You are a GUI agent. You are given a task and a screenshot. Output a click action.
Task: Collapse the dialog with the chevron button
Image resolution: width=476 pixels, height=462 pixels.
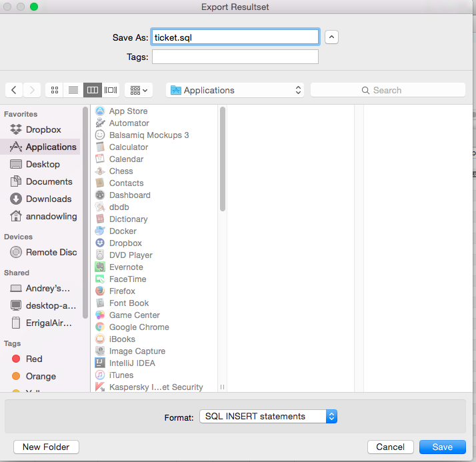(x=331, y=37)
